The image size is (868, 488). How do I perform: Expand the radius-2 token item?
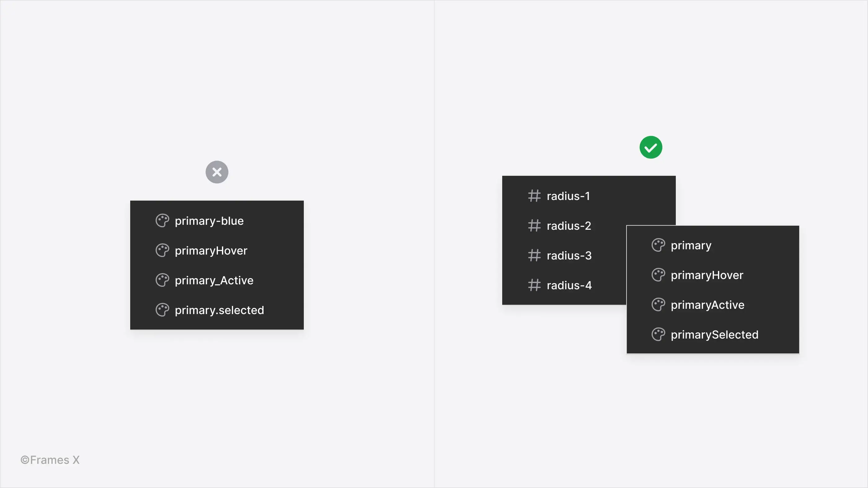569,225
